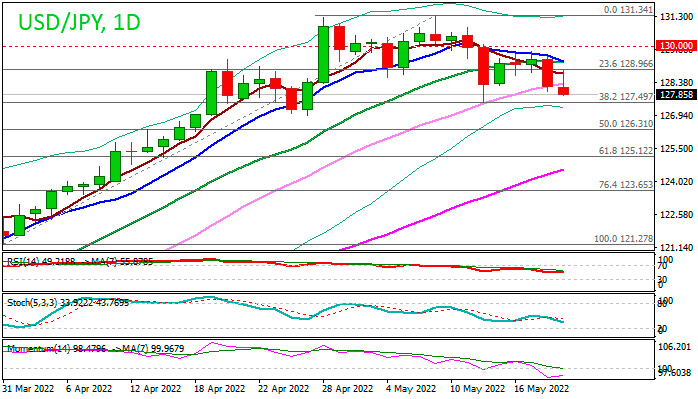Click the USD/JPY, 1D chart title
Image resolution: width=698 pixels, height=399 pixels.
pos(80,22)
